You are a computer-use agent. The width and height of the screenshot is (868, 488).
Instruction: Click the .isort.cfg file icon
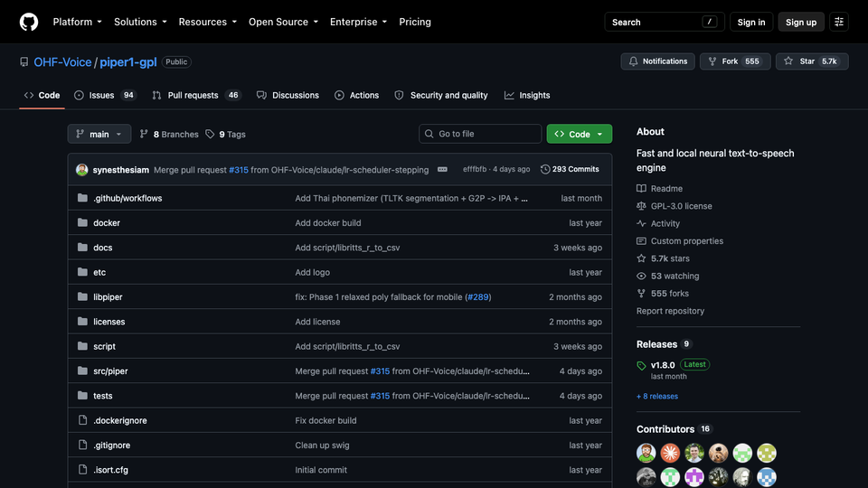tap(82, 470)
